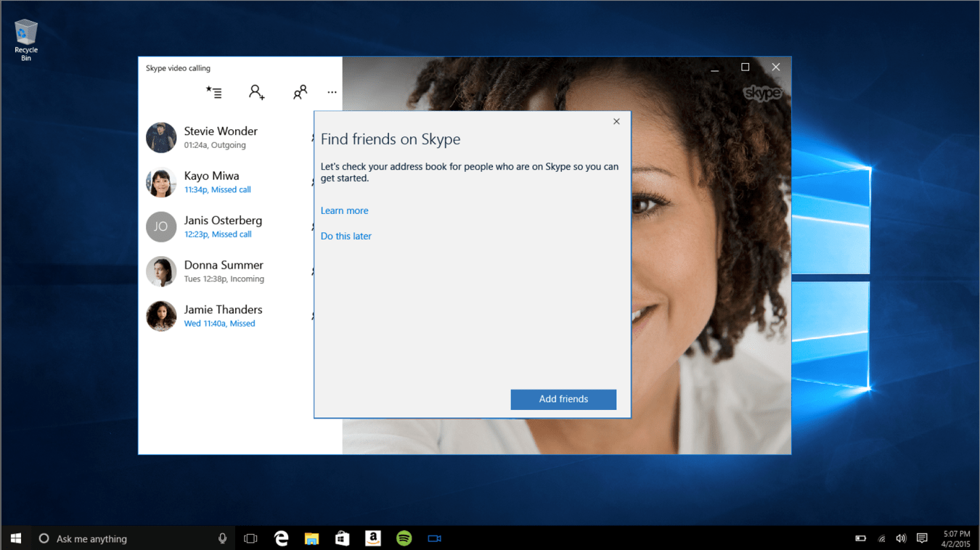Viewport: 980px width, 550px height.
Task: Click the Add friends button
Action: [563, 399]
